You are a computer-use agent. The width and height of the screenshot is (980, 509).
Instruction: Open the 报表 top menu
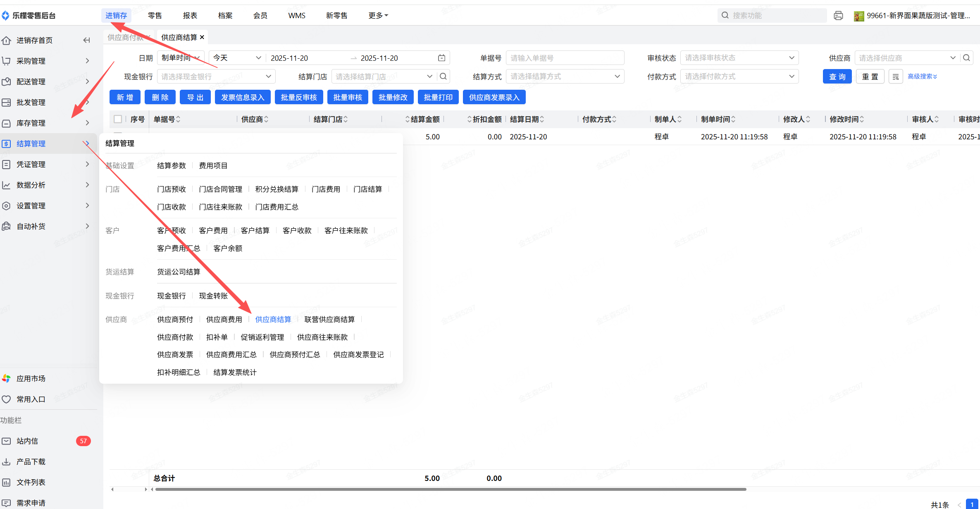(190, 16)
